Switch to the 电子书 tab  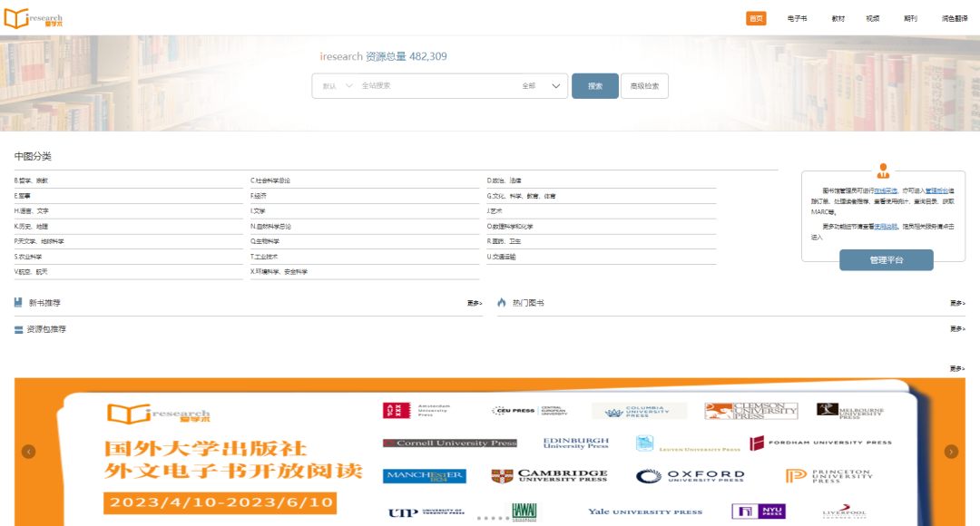[797, 18]
